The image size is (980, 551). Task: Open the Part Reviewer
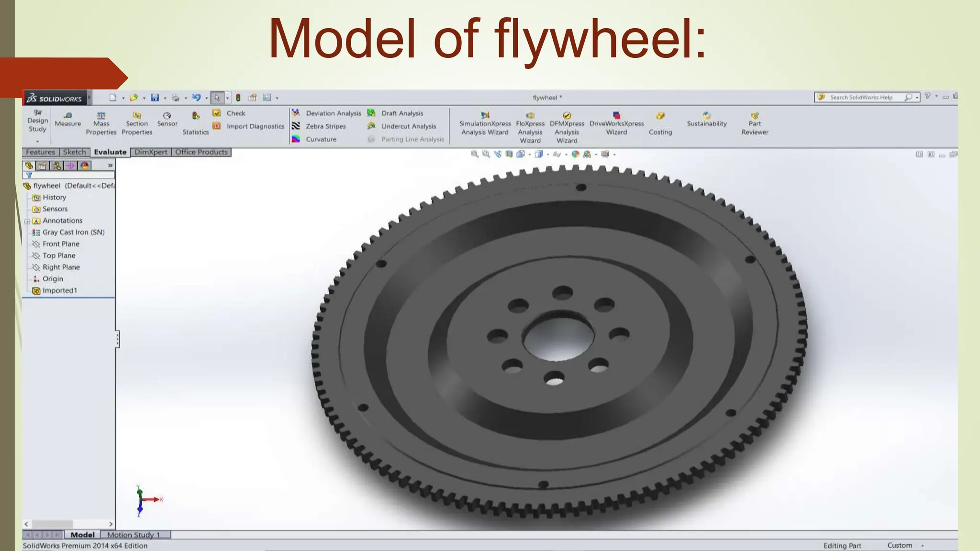coord(755,123)
